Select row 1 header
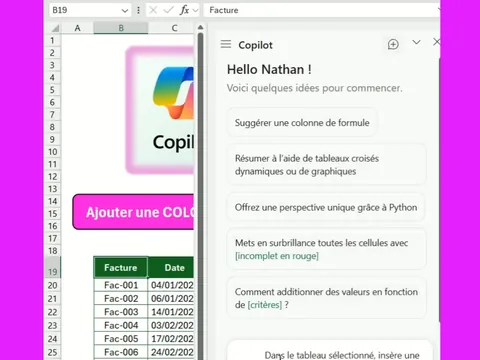Screen dimensions: 480x360 pos(53,40)
